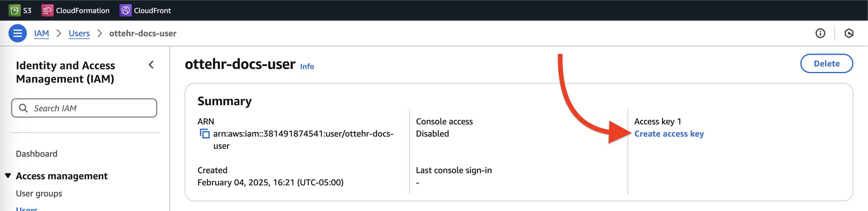
Task: Go to IAM from the breadcrumb
Action: click(41, 33)
